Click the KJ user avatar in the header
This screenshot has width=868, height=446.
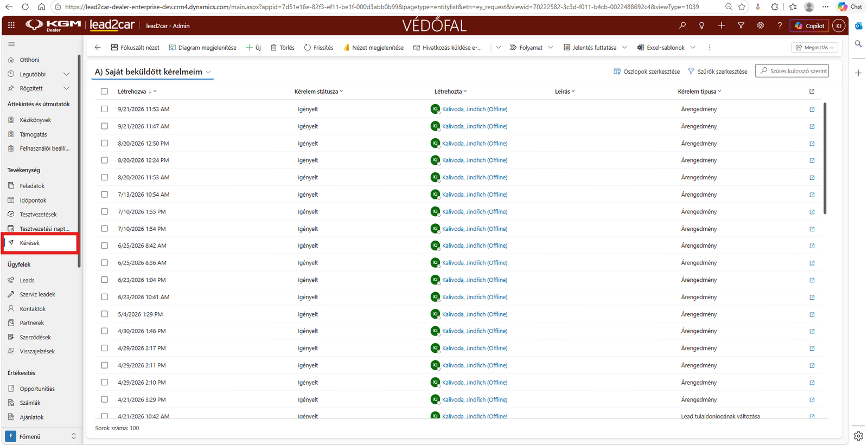(x=839, y=25)
